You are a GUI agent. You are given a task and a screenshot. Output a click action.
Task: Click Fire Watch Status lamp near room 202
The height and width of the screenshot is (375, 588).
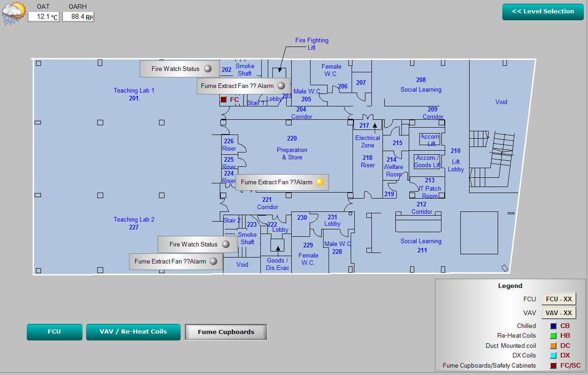click(x=208, y=69)
